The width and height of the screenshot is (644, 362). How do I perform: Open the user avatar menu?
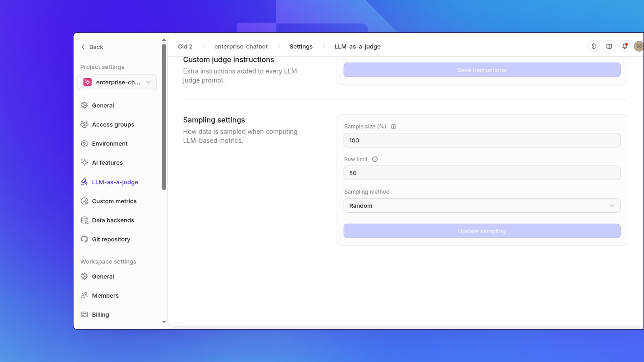[639, 46]
